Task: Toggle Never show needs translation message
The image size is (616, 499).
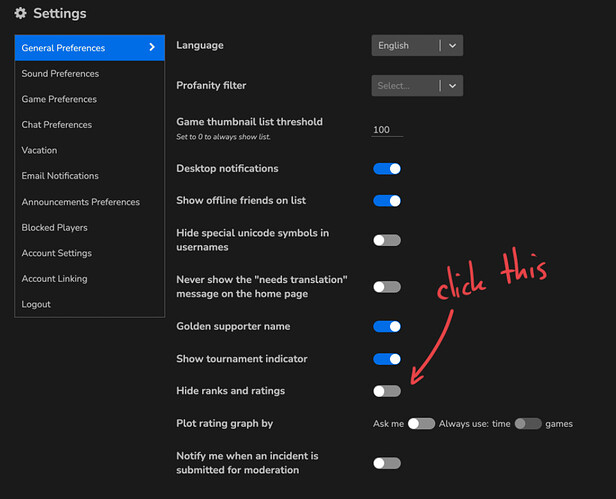Action: [x=387, y=287]
